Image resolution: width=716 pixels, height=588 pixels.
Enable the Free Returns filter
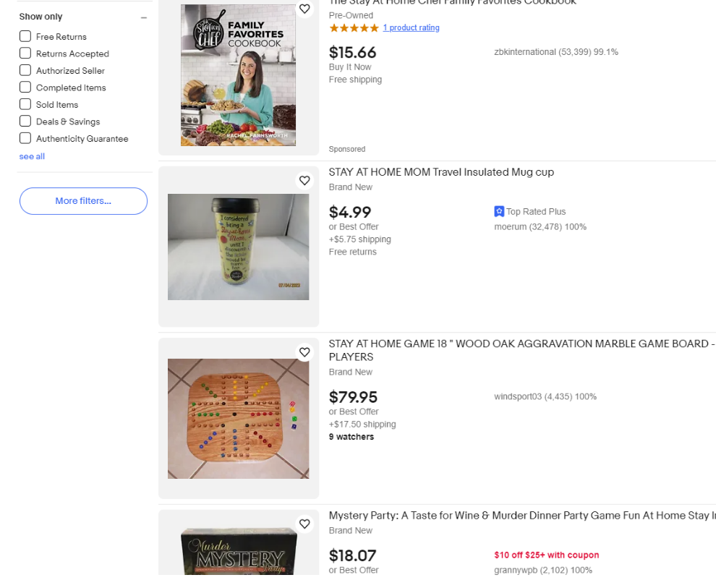tap(25, 36)
